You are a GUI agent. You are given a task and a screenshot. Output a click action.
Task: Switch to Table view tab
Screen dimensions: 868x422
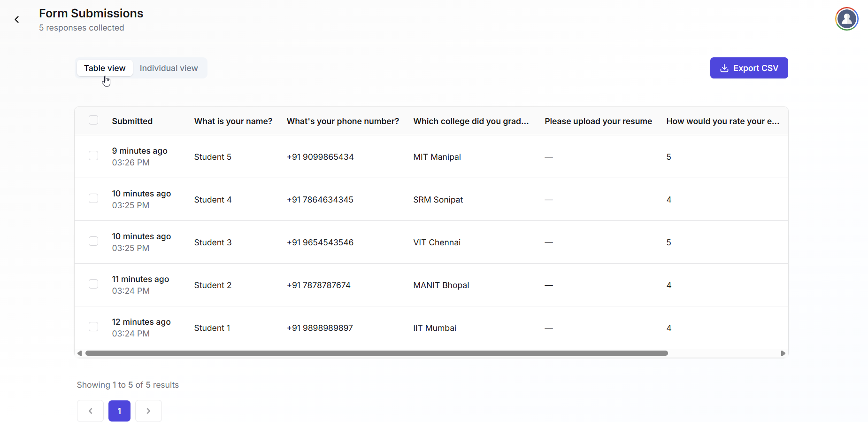pyautogui.click(x=105, y=68)
